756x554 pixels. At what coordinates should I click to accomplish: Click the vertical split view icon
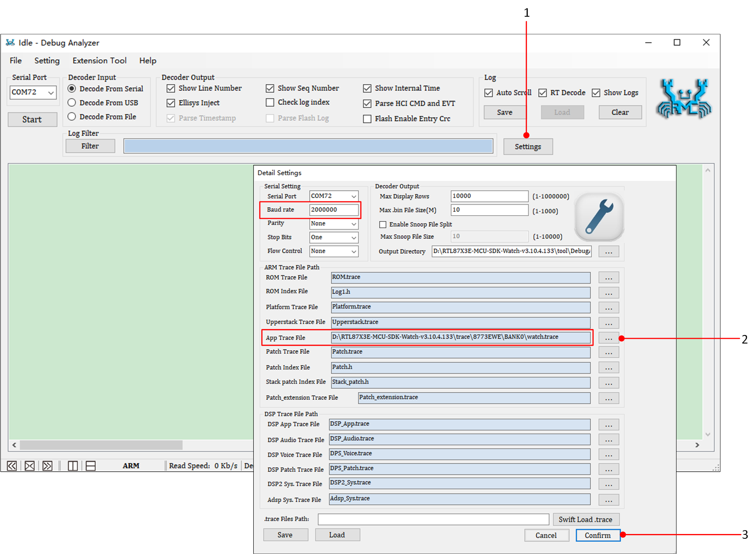click(x=73, y=466)
